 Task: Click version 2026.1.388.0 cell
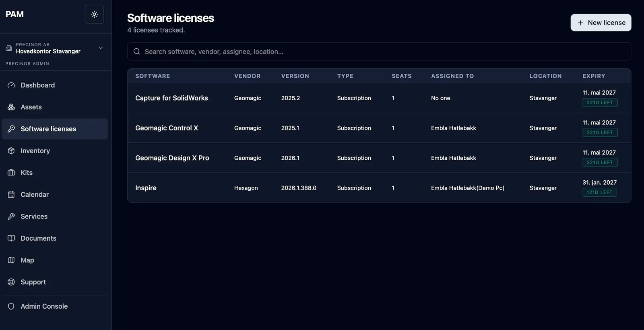click(299, 188)
